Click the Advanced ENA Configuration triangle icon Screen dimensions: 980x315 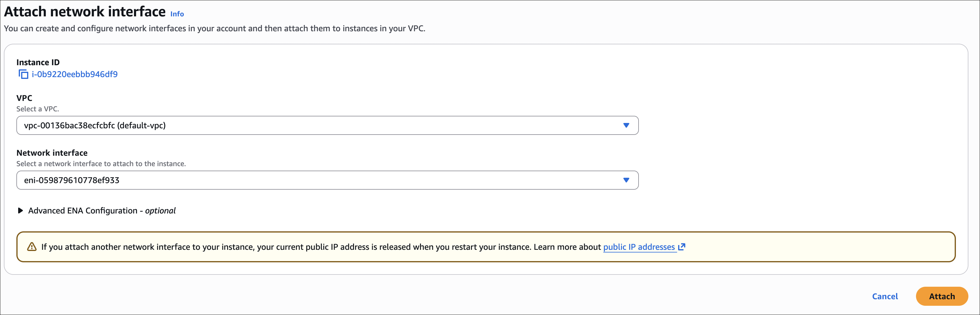point(21,211)
